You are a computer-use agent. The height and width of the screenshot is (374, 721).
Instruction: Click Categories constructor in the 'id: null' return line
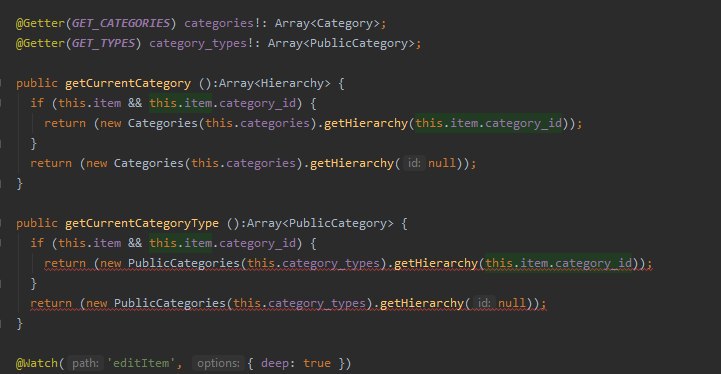149,163
